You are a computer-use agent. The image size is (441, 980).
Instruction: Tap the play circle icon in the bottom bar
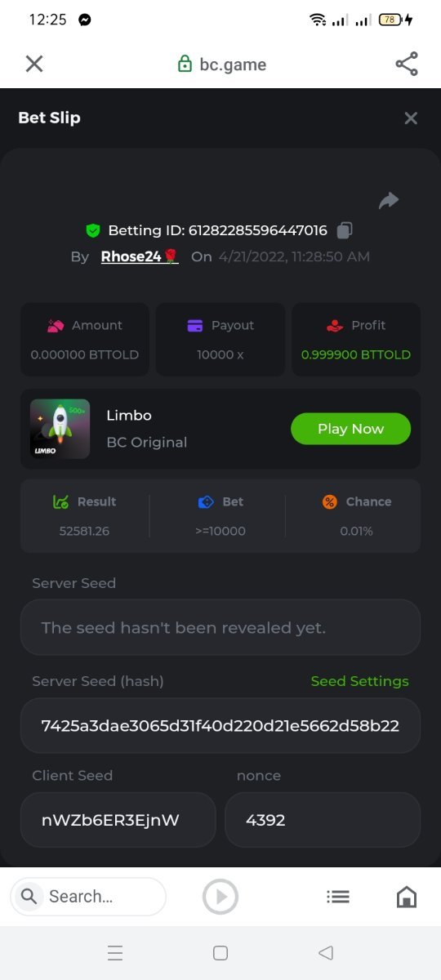point(220,897)
